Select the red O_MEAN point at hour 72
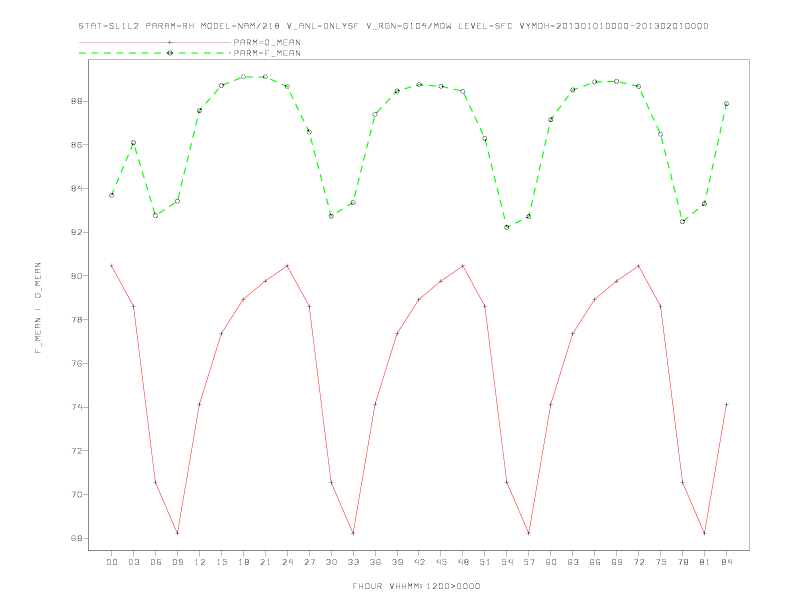 pos(638,266)
